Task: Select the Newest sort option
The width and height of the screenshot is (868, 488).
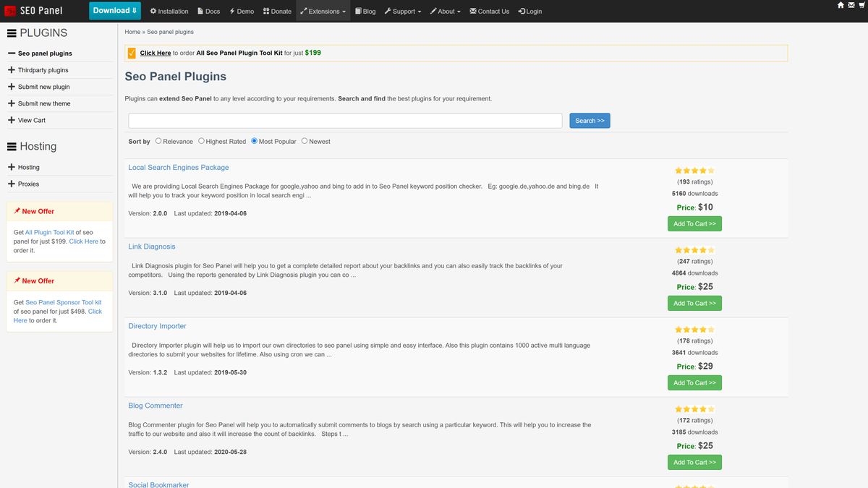Action: pyautogui.click(x=305, y=141)
